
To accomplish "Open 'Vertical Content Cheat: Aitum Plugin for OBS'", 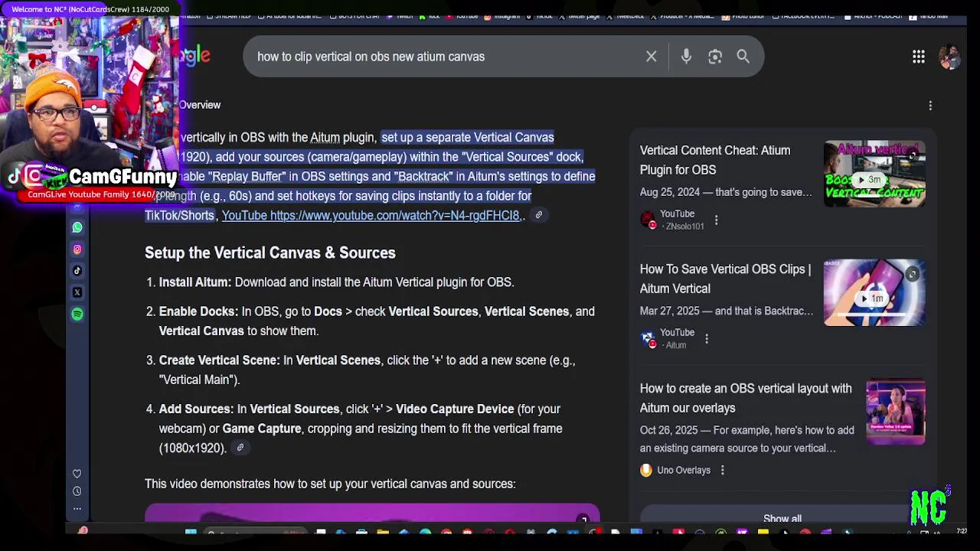I will pyautogui.click(x=715, y=160).
